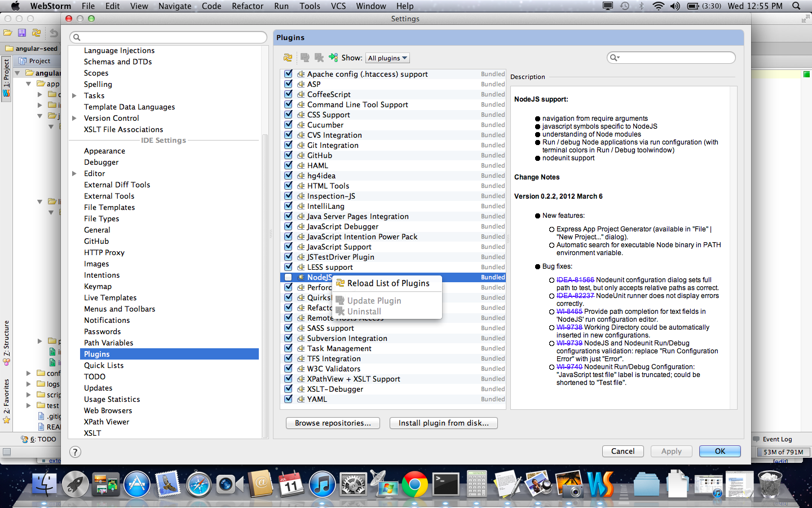The image size is (812, 508).
Task: Select the logs folder in project tree
Action: 48,384
